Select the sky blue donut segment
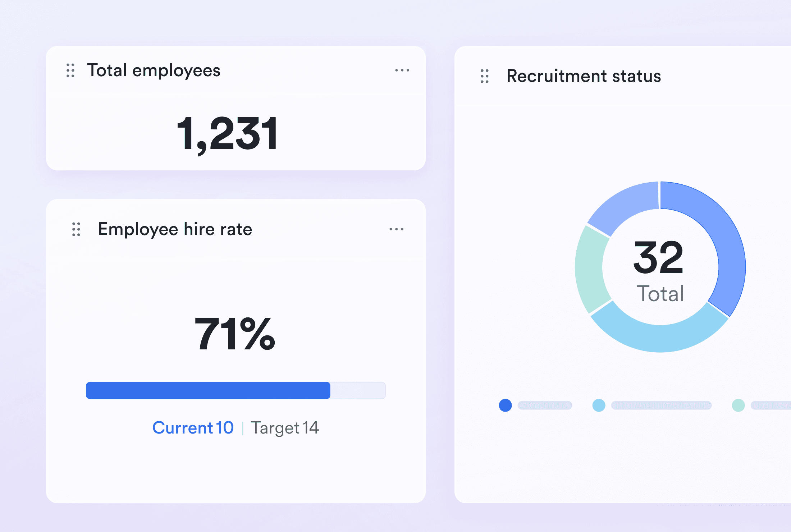The width and height of the screenshot is (791, 532). [660, 338]
